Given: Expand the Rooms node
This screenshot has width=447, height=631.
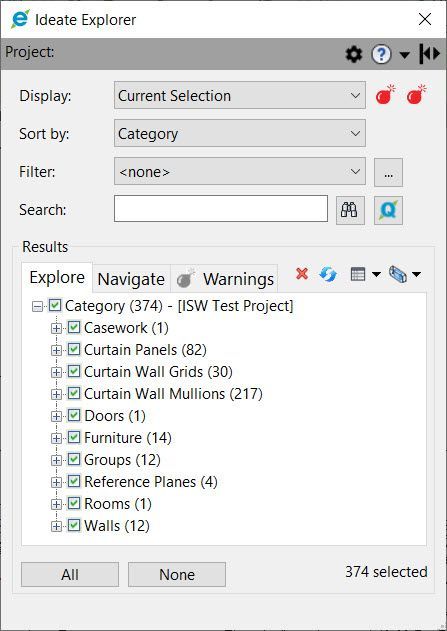Looking at the screenshot, I should click(x=56, y=504).
